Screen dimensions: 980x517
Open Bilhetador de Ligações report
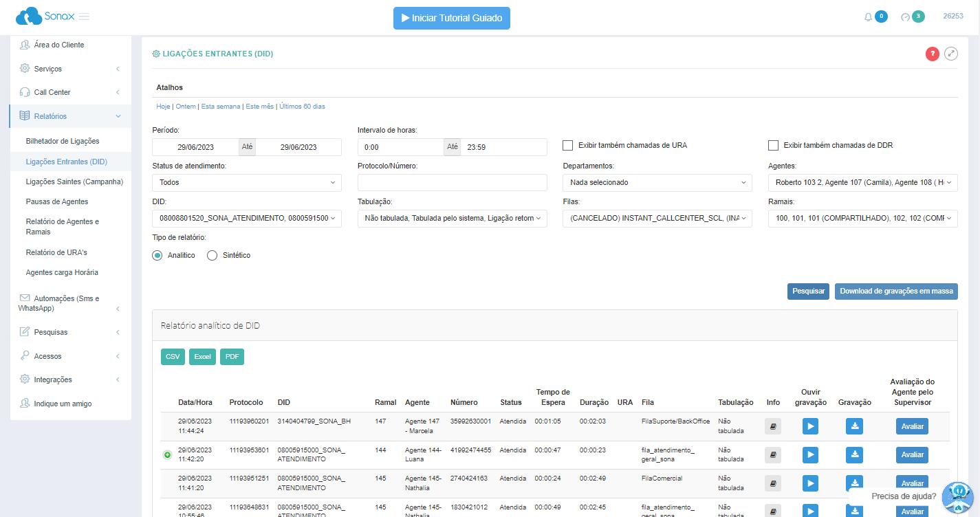(x=63, y=141)
